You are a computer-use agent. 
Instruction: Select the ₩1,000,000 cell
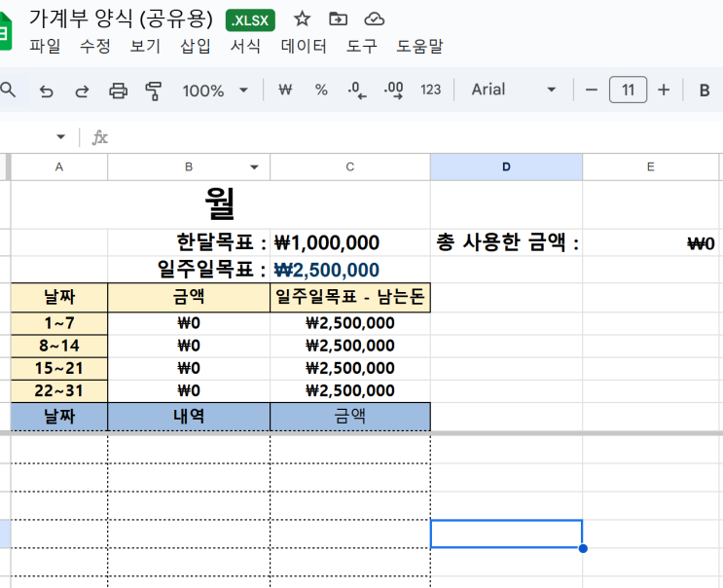point(350,242)
